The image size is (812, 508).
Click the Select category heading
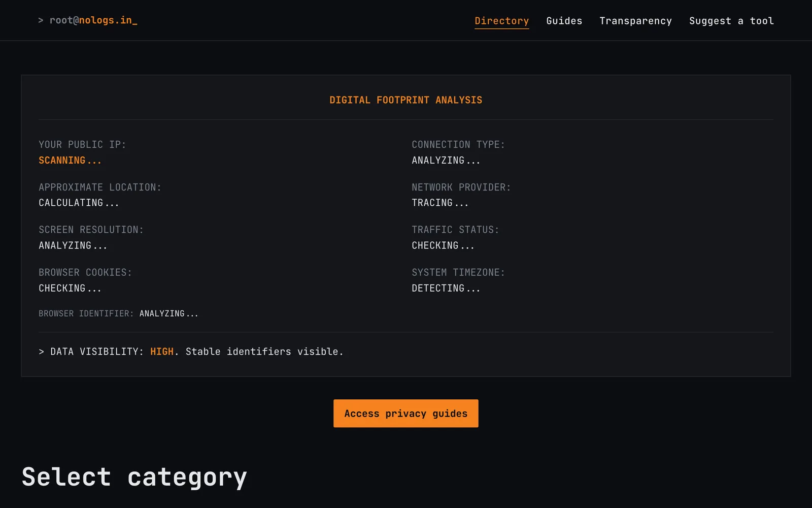pos(134,477)
